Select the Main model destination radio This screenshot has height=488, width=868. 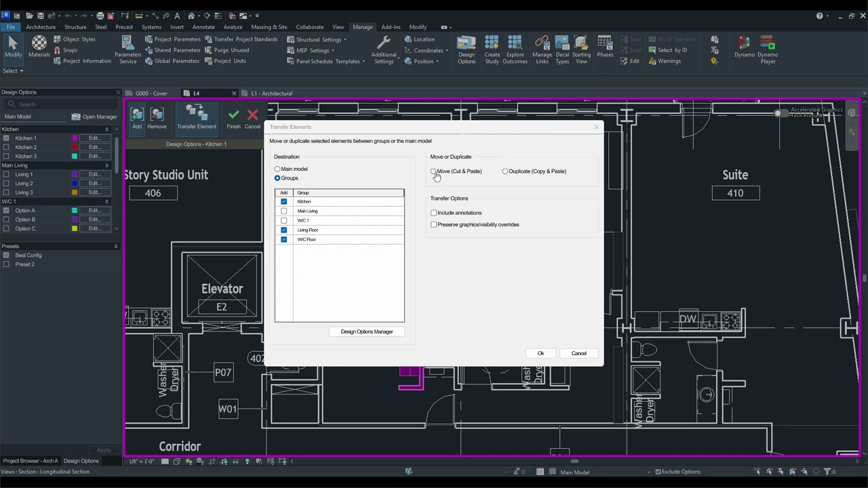pyautogui.click(x=277, y=169)
